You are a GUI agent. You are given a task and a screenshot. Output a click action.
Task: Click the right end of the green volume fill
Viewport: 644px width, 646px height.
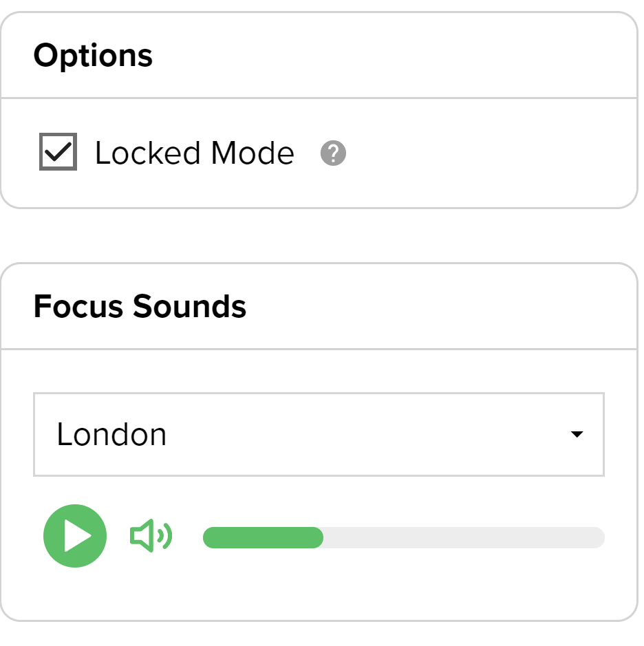coord(319,537)
